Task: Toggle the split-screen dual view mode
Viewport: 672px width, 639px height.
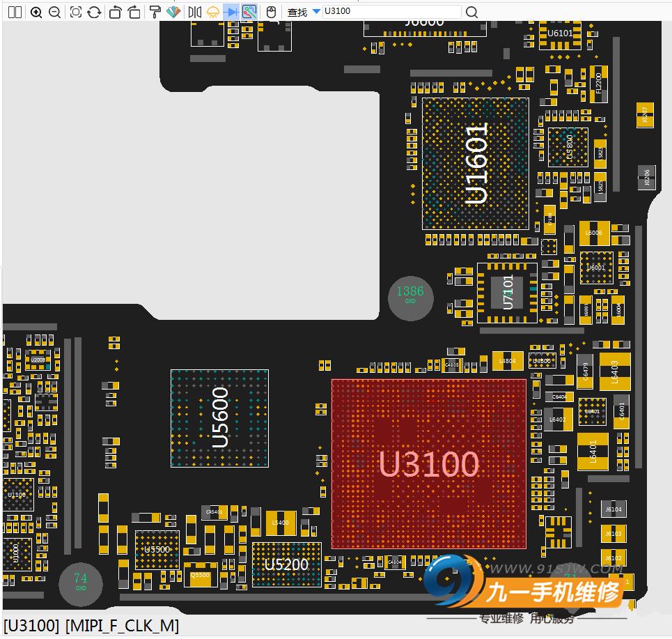Action: coord(15,12)
